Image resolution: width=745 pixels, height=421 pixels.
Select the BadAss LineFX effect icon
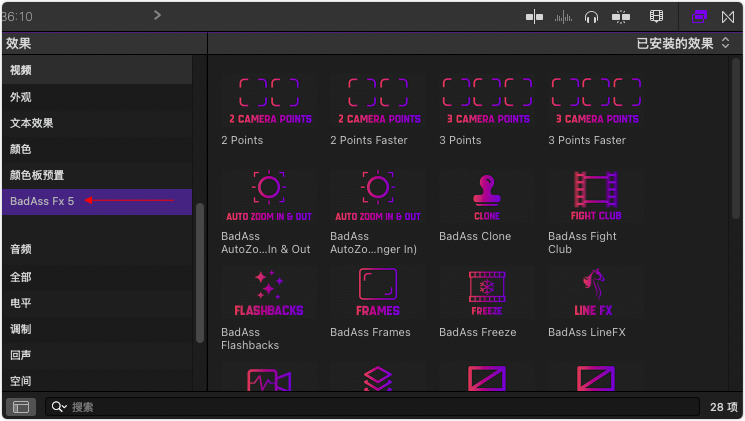coord(596,292)
